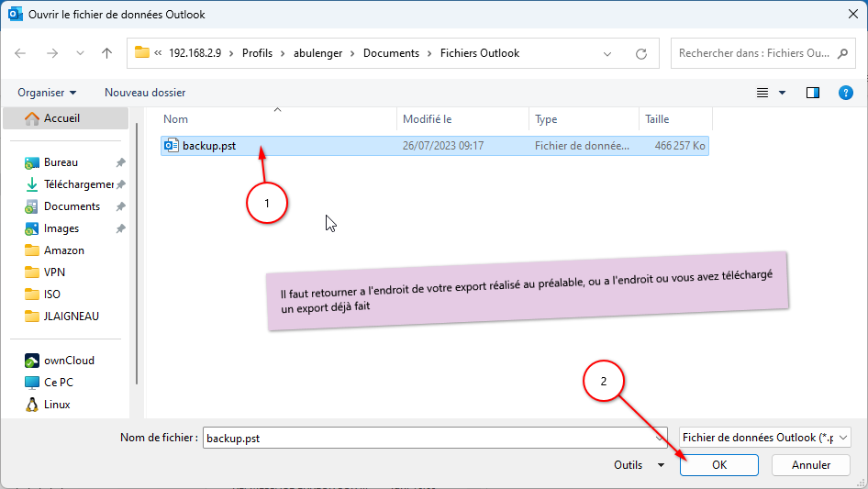Open the help question mark icon
Image resolution: width=868 pixels, height=489 pixels.
846,93
